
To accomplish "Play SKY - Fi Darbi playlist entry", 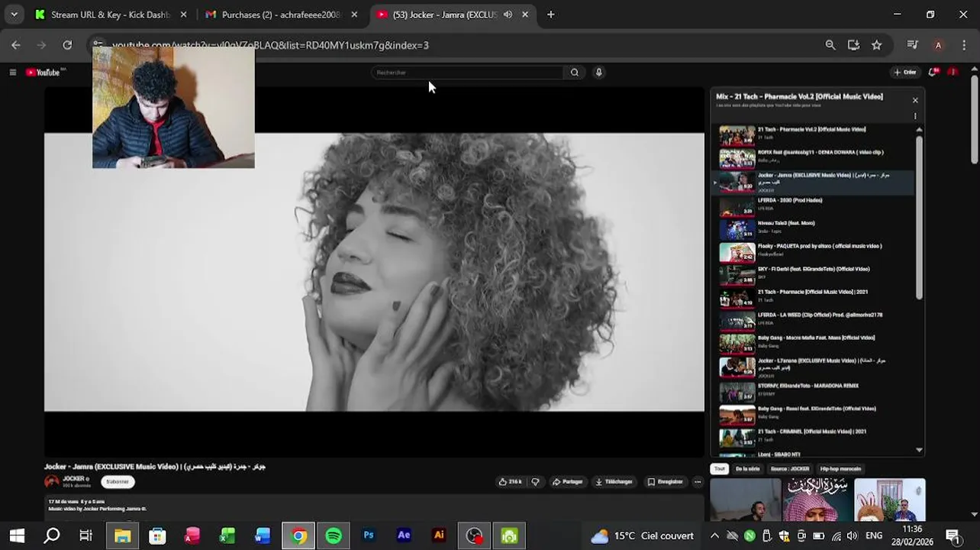I will click(813, 274).
